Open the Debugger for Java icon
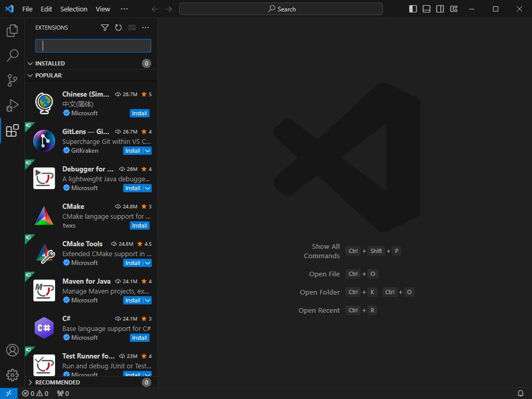The width and height of the screenshot is (532, 399). coord(44,178)
